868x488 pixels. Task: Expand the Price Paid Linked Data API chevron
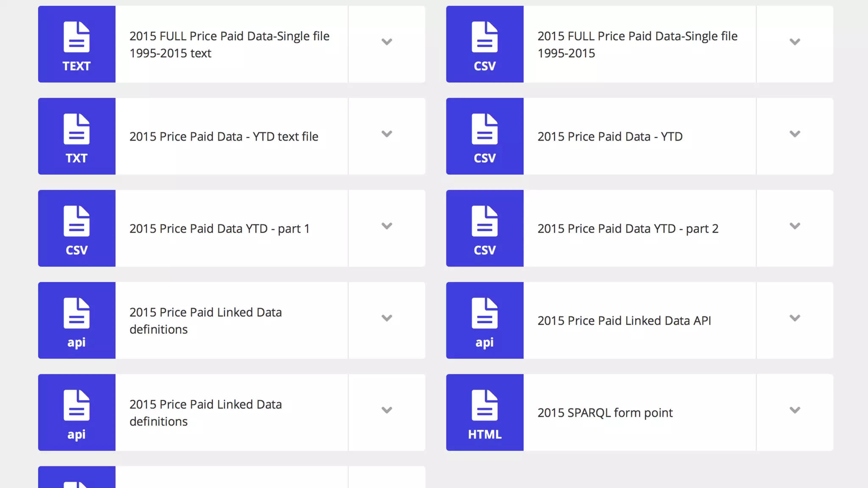[795, 318]
